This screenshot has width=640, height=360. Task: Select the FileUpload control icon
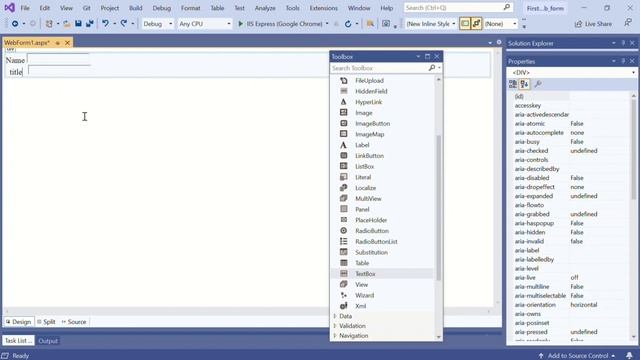coord(344,80)
